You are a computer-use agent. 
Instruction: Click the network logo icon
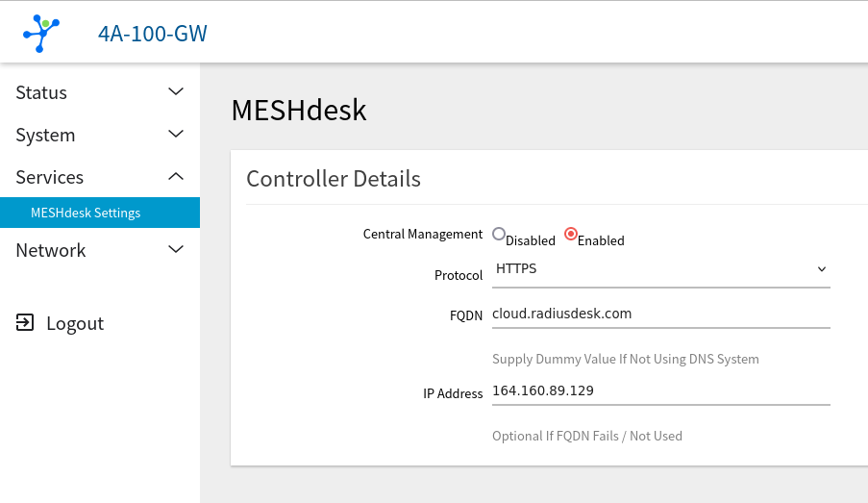click(x=41, y=34)
